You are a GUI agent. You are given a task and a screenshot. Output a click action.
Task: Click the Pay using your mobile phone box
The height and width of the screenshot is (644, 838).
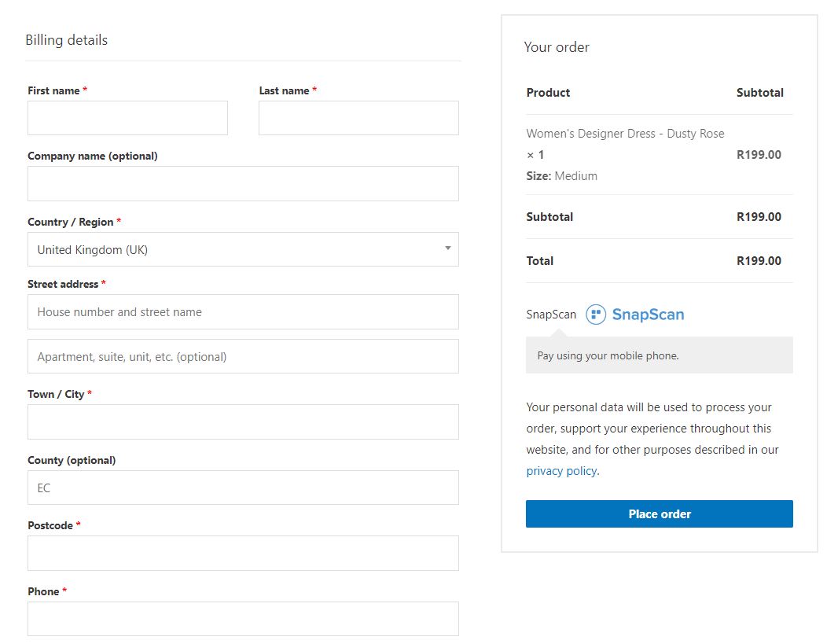(659, 355)
